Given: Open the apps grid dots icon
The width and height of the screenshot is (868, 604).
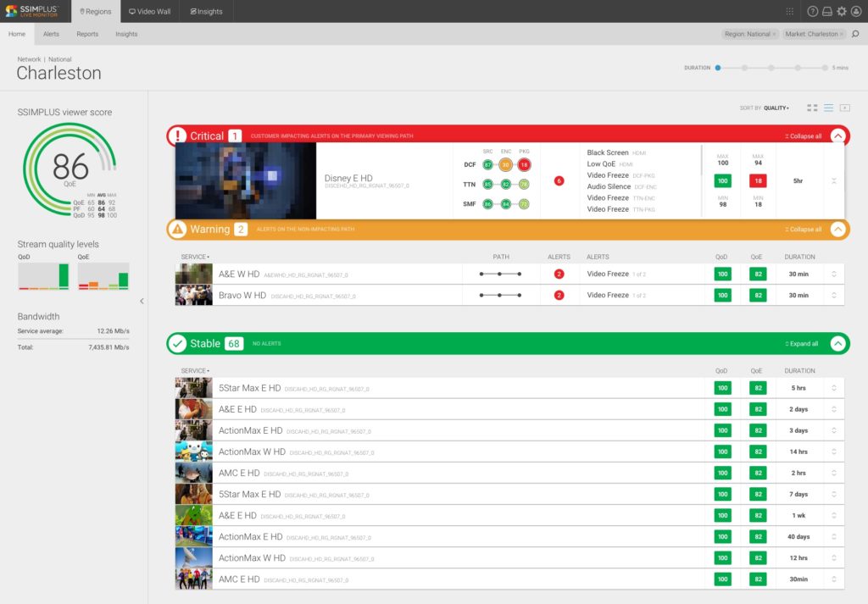Looking at the screenshot, I should pos(790,11).
